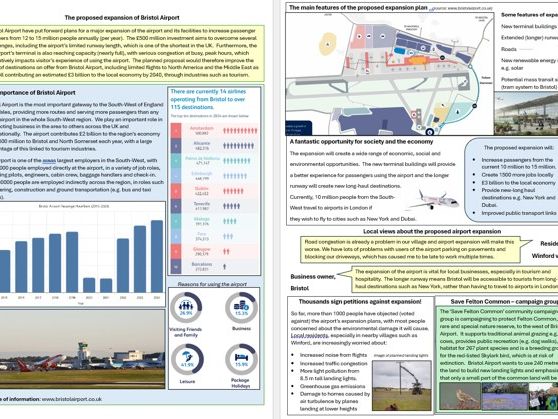The image size is (558, 419).
Task: Click 'The proposed expansion will:' heading
Action: (x=518, y=147)
